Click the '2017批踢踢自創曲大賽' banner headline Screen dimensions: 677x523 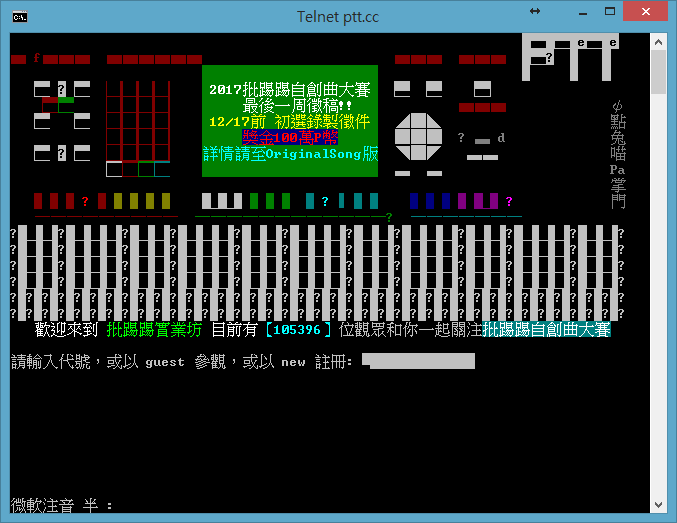[x=290, y=90]
